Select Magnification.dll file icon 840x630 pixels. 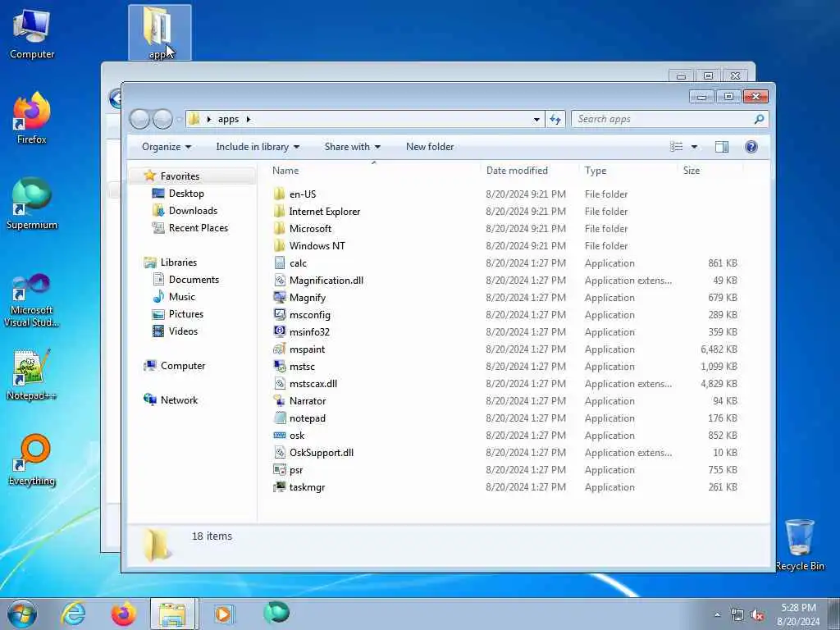[x=279, y=281]
